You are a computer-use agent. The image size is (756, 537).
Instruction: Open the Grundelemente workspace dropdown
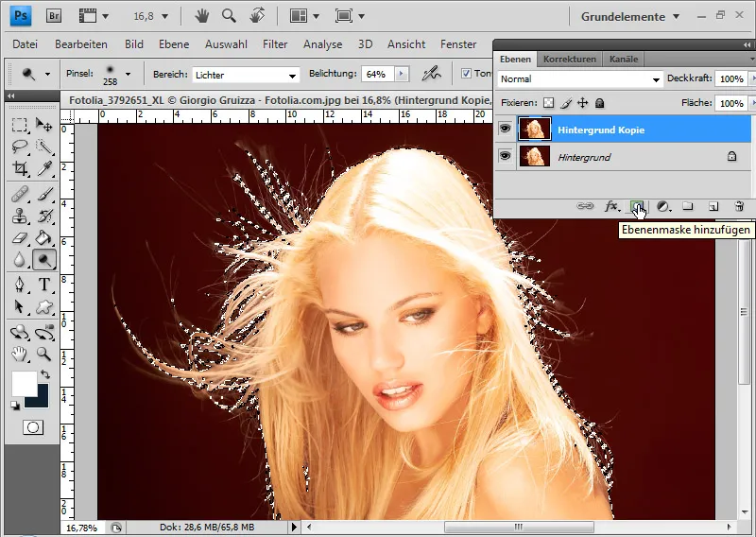[630, 16]
